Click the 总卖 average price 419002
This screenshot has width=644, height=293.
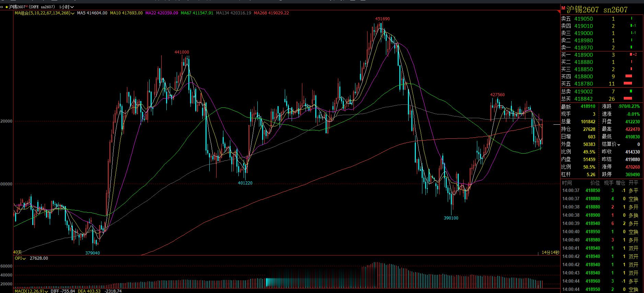click(x=583, y=92)
